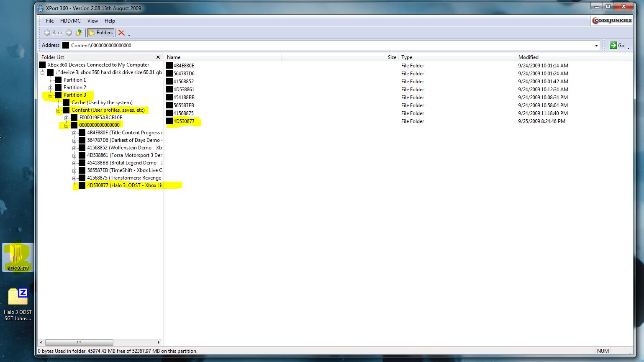Click Folder List scroll left arrow
The height and width of the screenshot is (362, 644).
41,342
